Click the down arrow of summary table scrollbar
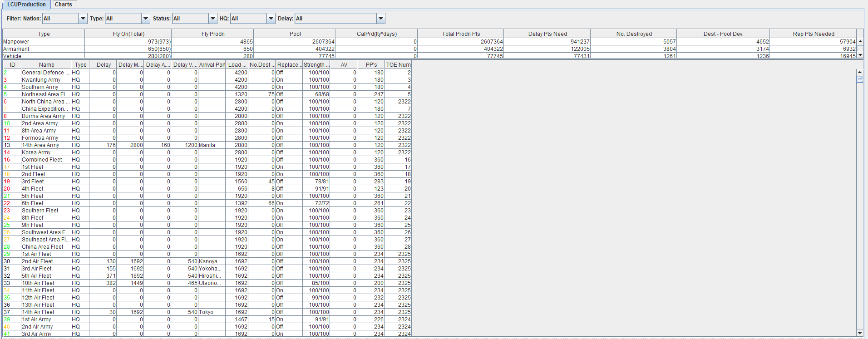Viewport: 868px width, 339px height. tap(860, 55)
